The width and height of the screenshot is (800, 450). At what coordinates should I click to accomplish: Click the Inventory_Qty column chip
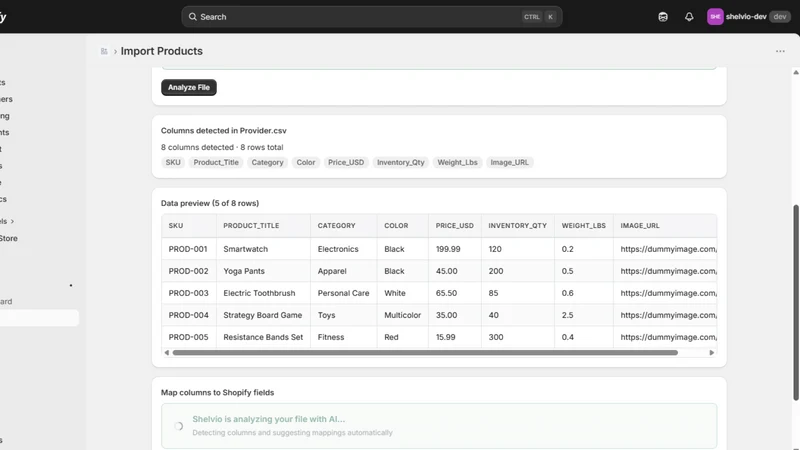[401, 162]
